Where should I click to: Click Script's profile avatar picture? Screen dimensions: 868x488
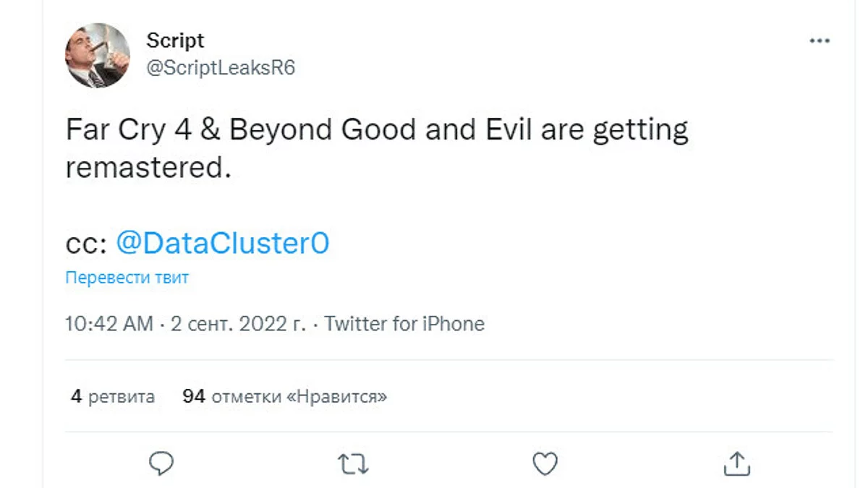(98, 55)
